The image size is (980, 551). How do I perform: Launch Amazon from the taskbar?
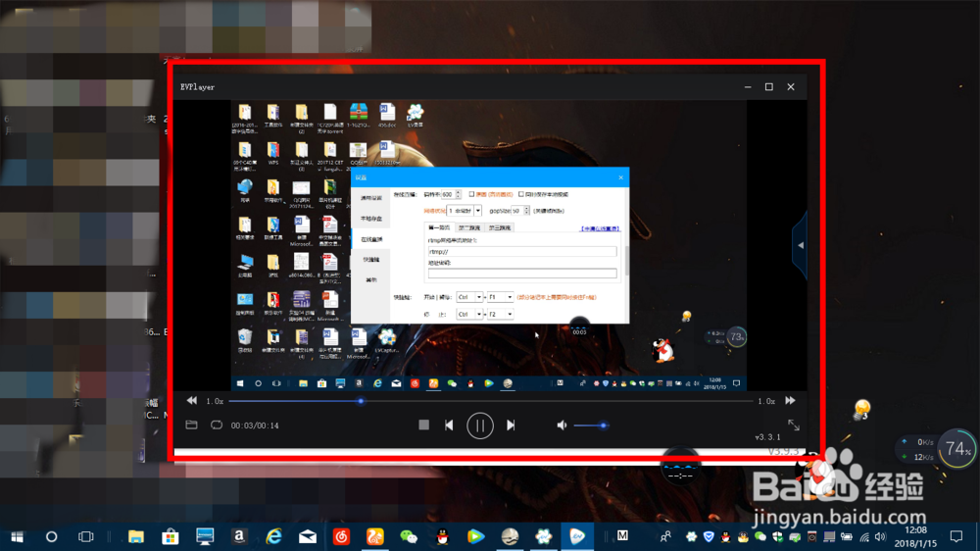click(x=239, y=536)
